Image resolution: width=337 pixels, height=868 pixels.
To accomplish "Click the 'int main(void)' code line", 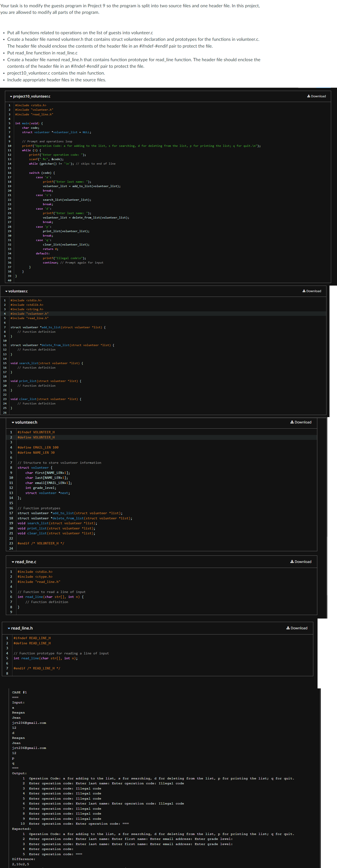I will pos(29,123).
